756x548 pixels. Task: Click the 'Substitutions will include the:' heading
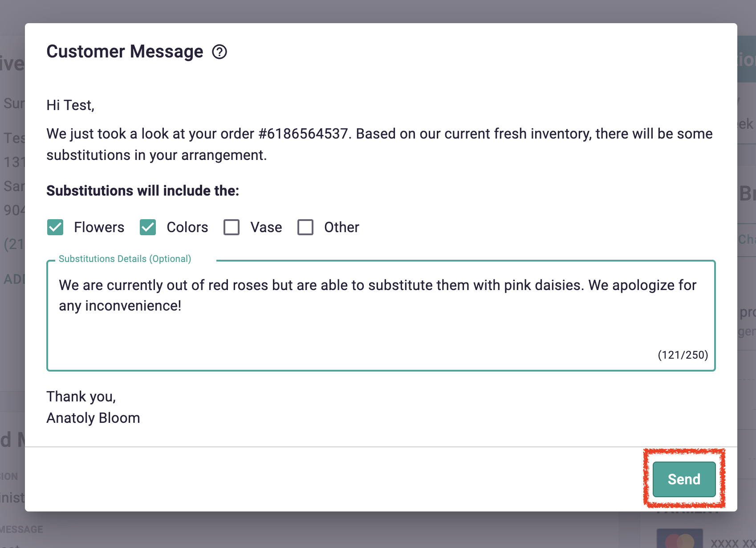pyautogui.click(x=142, y=191)
